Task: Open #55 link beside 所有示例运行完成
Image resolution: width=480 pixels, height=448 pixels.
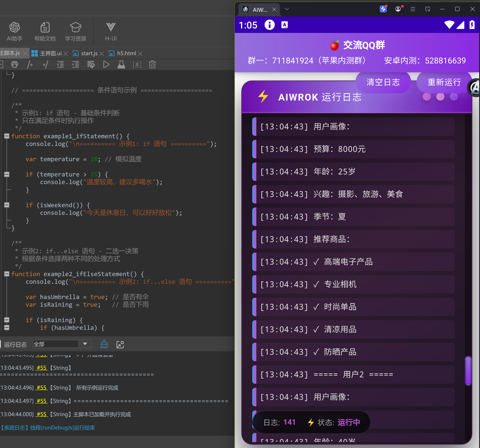Action: pos(42,387)
